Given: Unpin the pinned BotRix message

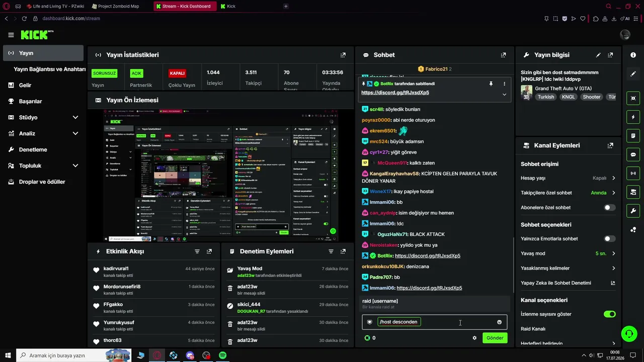Looking at the screenshot, I should [491, 83].
